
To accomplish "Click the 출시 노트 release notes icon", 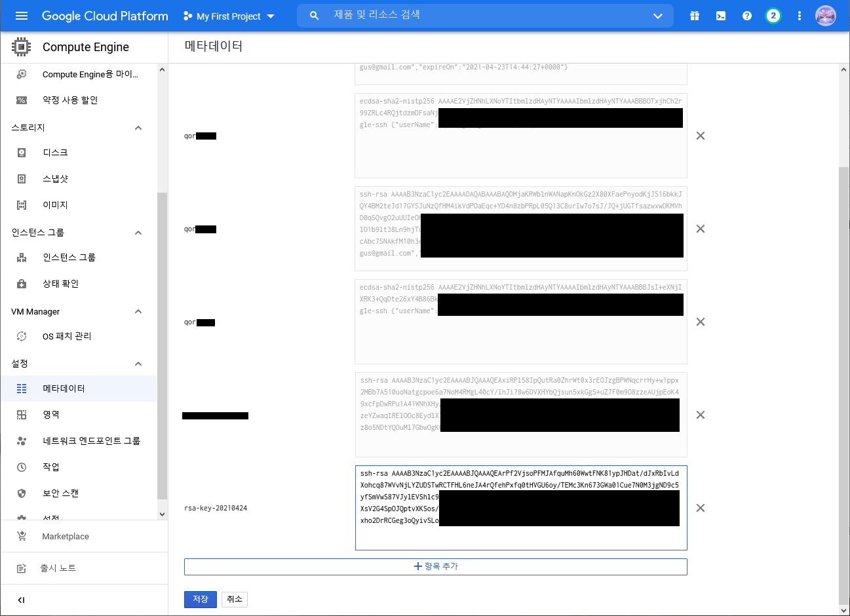I will click(x=22, y=568).
